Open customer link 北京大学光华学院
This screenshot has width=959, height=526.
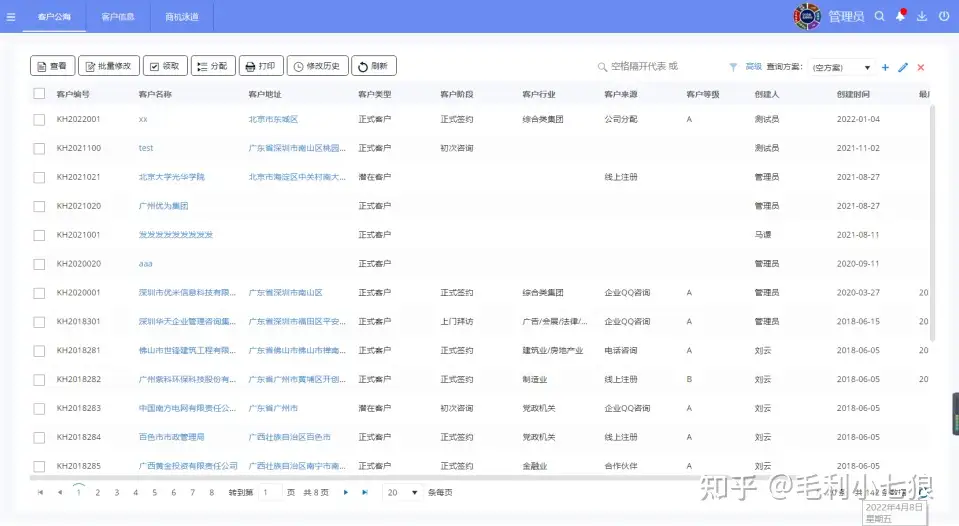[x=171, y=177]
